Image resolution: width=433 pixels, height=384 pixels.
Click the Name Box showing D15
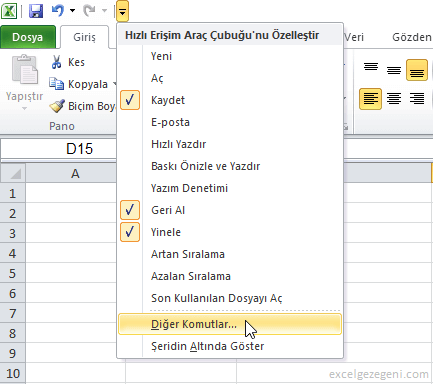point(59,149)
